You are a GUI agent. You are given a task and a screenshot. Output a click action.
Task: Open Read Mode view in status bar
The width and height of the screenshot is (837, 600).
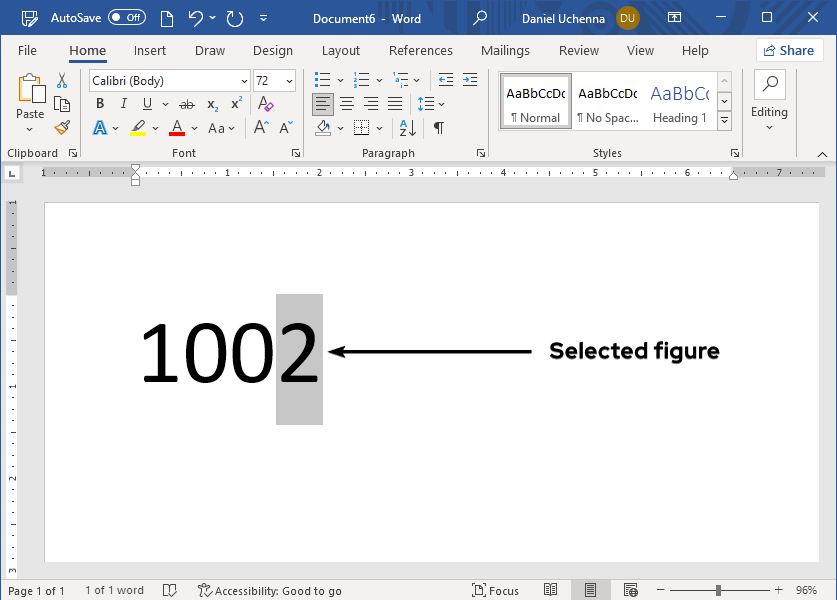pyautogui.click(x=551, y=590)
